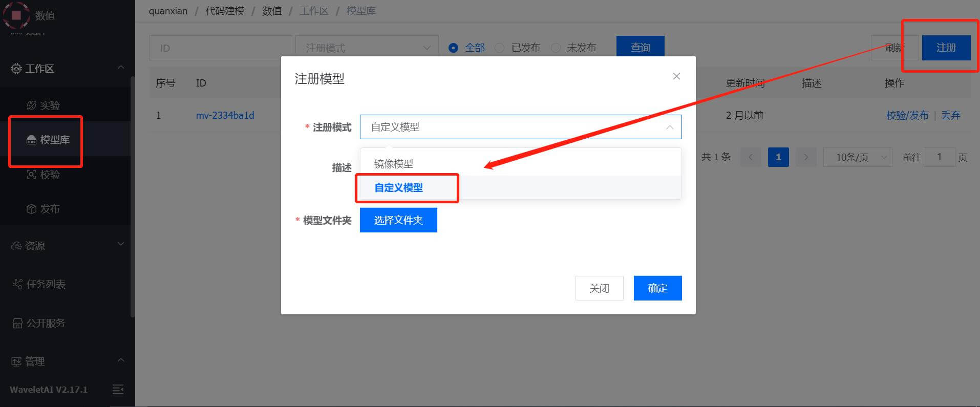Click the 发布 publish cube icon
980x407 pixels.
click(x=31, y=209)
